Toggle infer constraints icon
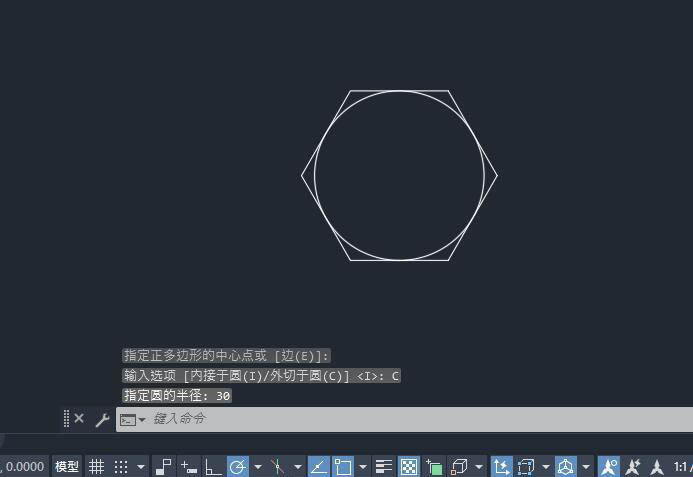Image resolution: width=693 pixels, height=477 pixels. 164,467
